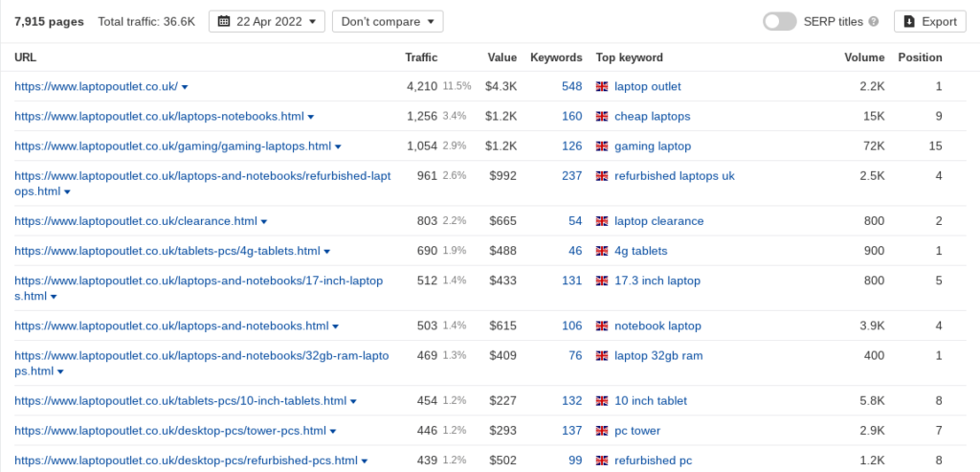Open 'refurbished laptops uk' top keyword

pyautogui.click(x=675, y=176)
